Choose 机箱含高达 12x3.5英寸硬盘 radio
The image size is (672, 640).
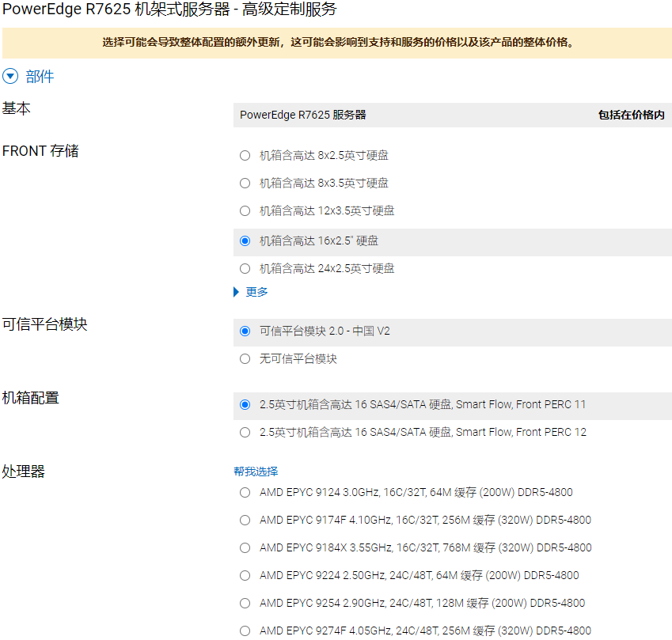pyautogui.click(x=245, y=210)
